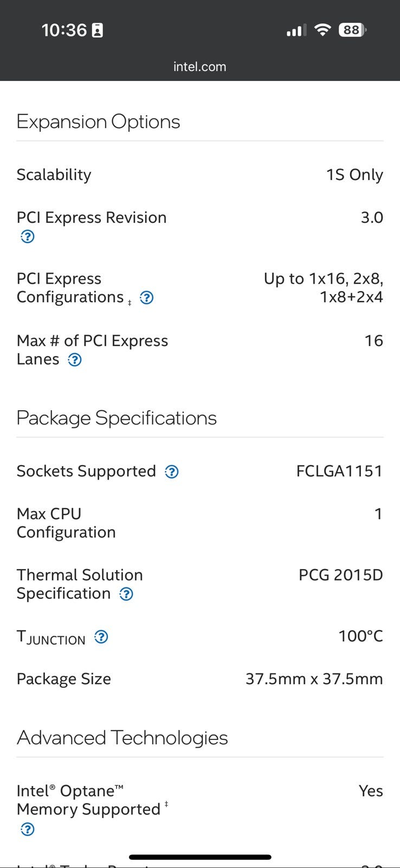The image size is (400, 868).
Task: Tap the ID card icon beside the time
Action: click(x=98, y=30)
